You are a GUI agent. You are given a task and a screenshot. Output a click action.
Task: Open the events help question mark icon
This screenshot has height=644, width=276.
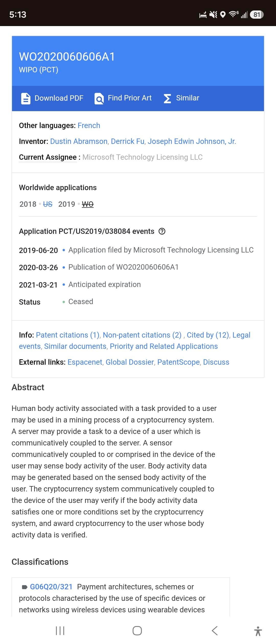pyautogui.click(x=162, y=231)
